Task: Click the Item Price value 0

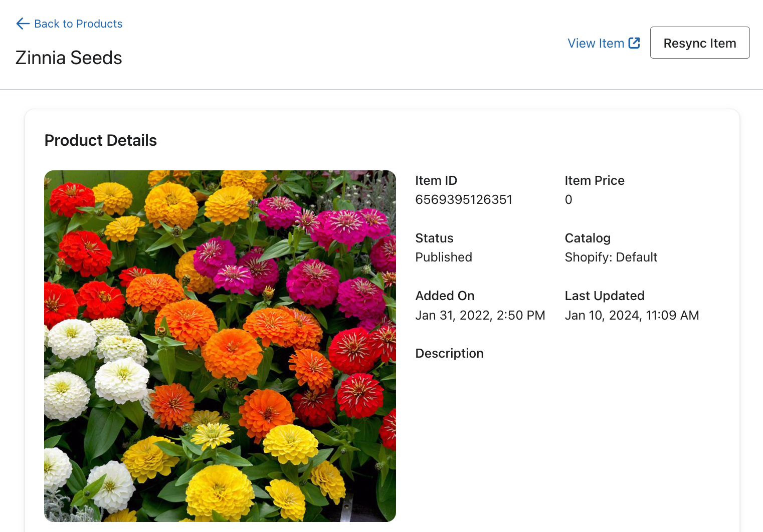Action: click(x=568, y=199)
